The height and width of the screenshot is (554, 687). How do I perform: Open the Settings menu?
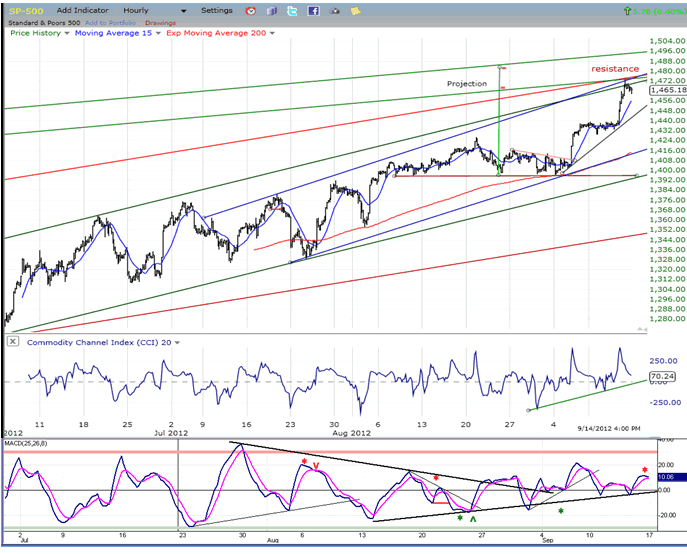point(216,10)
